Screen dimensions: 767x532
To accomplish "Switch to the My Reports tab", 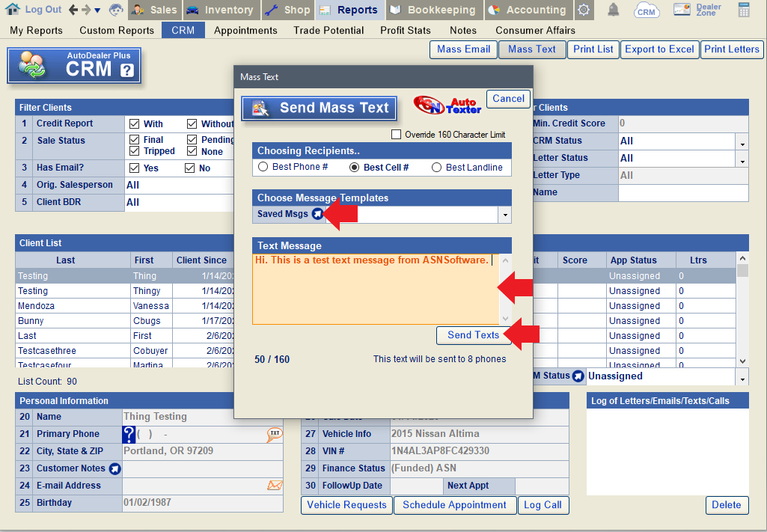I will click(x=36, y=31).
